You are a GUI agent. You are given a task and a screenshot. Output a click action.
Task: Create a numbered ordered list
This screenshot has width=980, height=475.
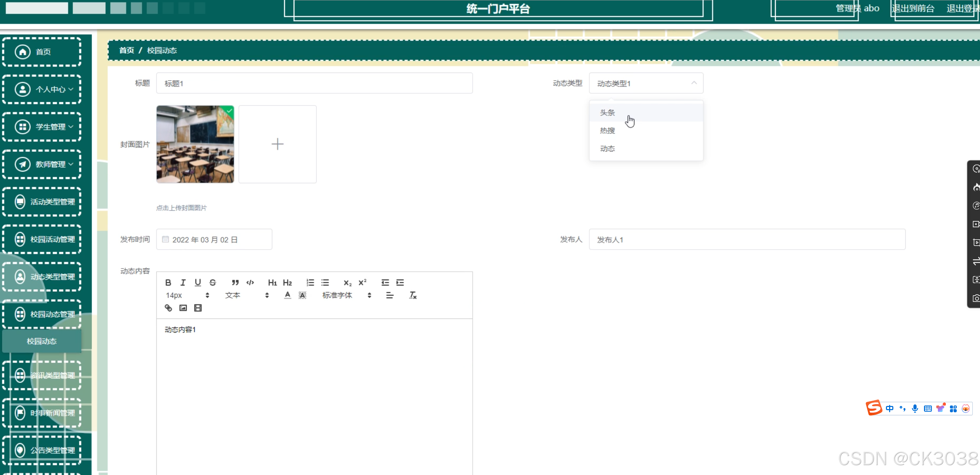(x=310, y=282)
